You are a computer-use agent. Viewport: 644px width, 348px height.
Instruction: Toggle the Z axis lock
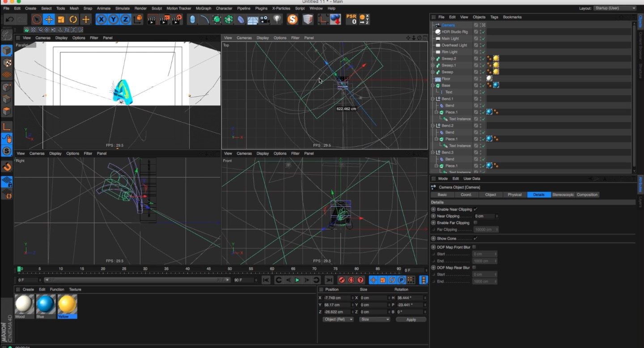[x=126, y=19]
